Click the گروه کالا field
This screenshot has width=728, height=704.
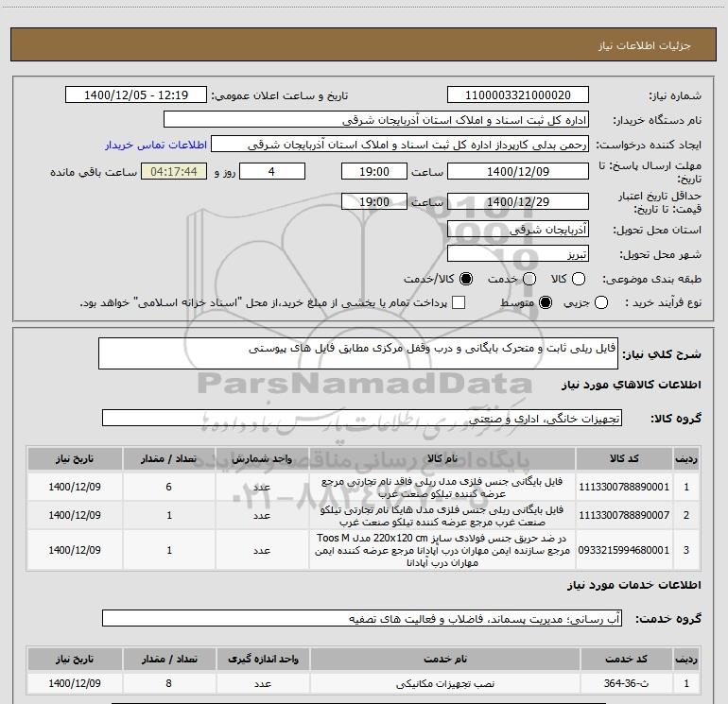[x=362, y=418]
